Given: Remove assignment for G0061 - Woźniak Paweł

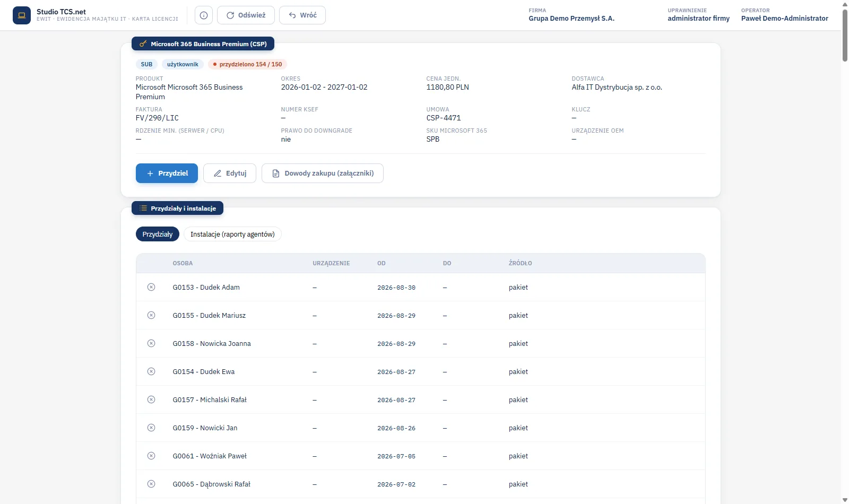Looking at the screenshot, I should pyautogui.click(x=151, y=456).
